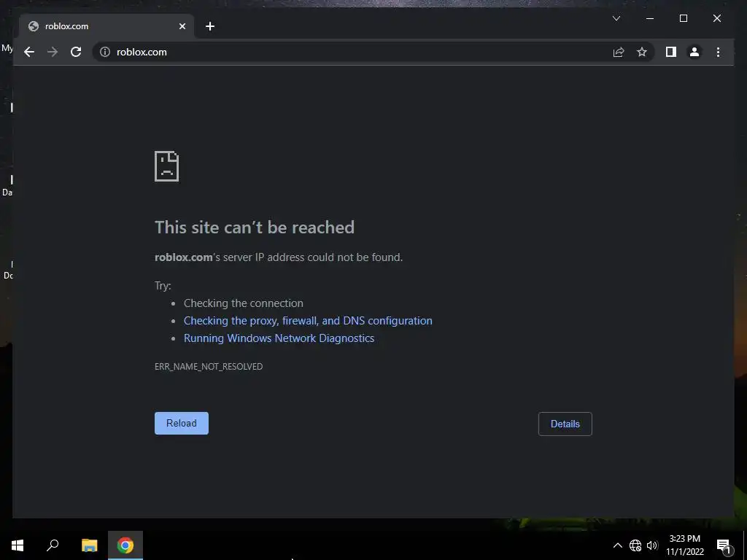
Task: Share this page icon in address bar
Action: (x=619, y=52)
